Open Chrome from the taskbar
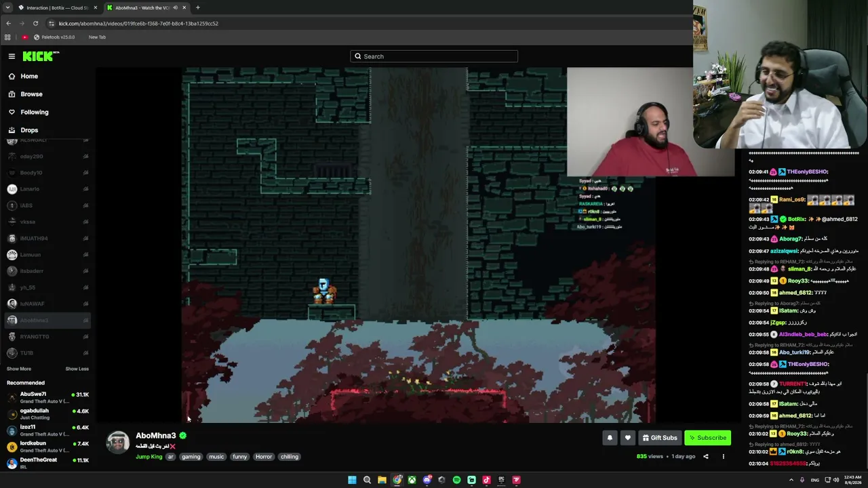This screenshot has height=488, width=868. (x=397, y=480)
